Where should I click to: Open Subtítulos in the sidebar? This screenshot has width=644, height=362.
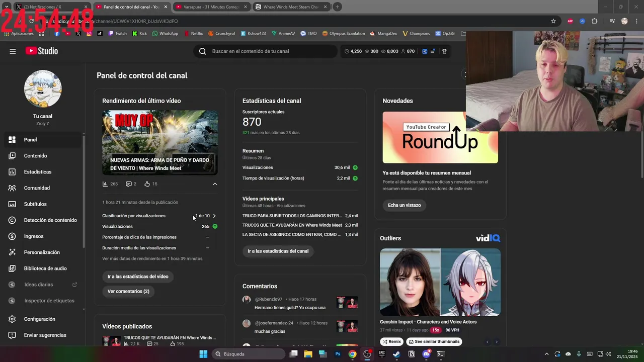coord(43,204)
